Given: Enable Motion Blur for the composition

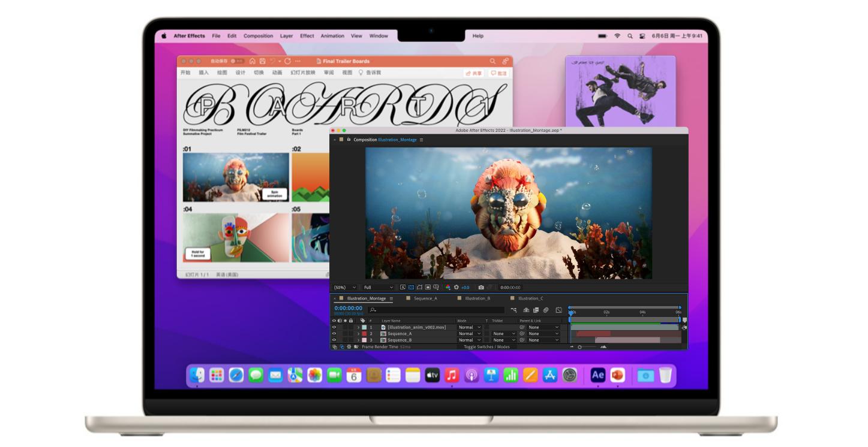Looking at the screenshot, I should [546, 309].
